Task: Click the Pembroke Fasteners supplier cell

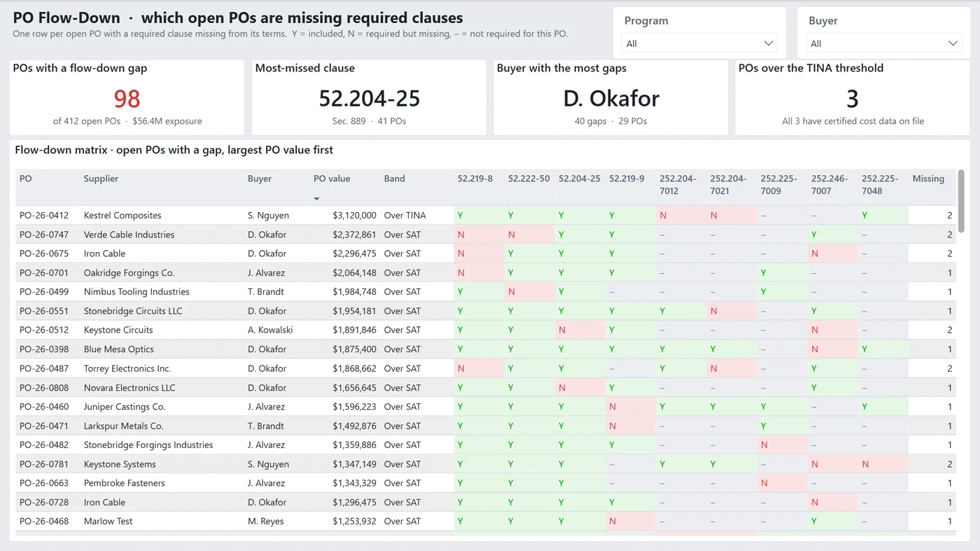Action: (125, 483)
